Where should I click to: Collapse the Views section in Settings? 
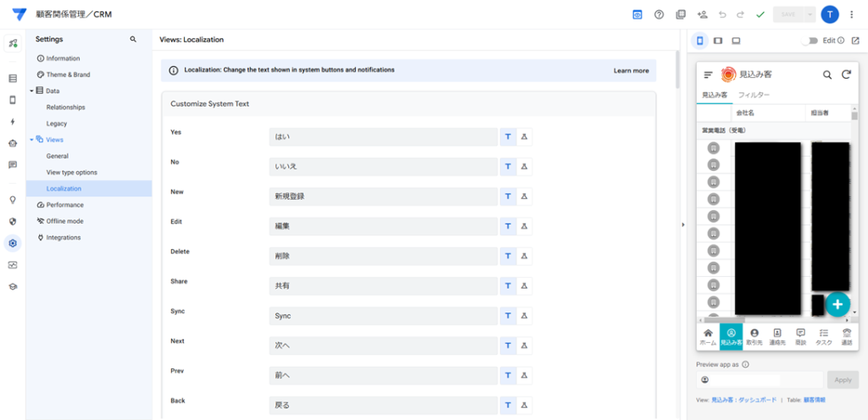(x=31, y=140)
